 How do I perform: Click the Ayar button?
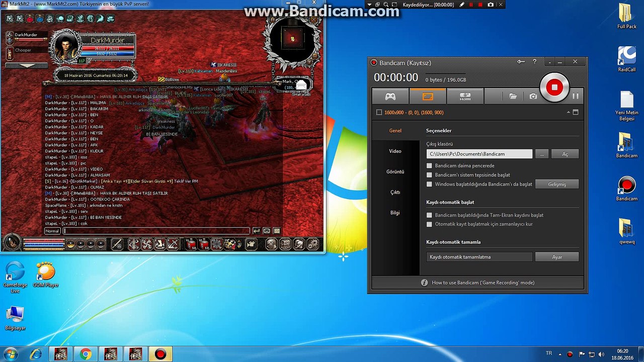556,257
